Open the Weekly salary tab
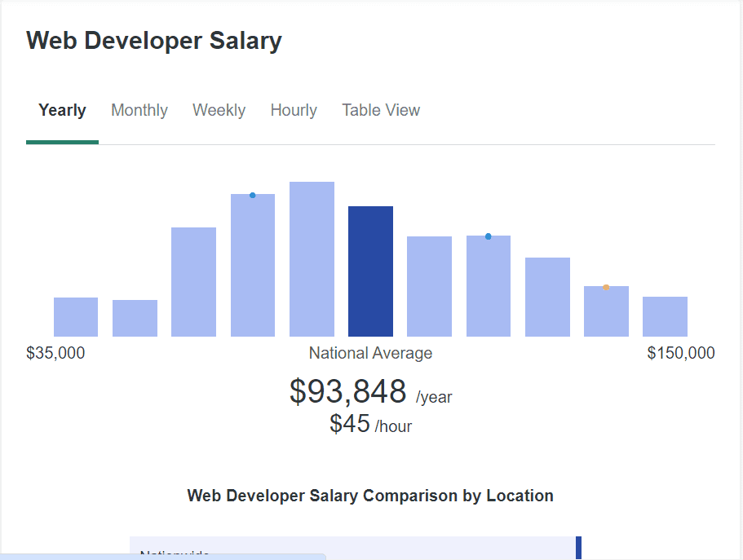 pyautogui.click(x=219, y=110)
